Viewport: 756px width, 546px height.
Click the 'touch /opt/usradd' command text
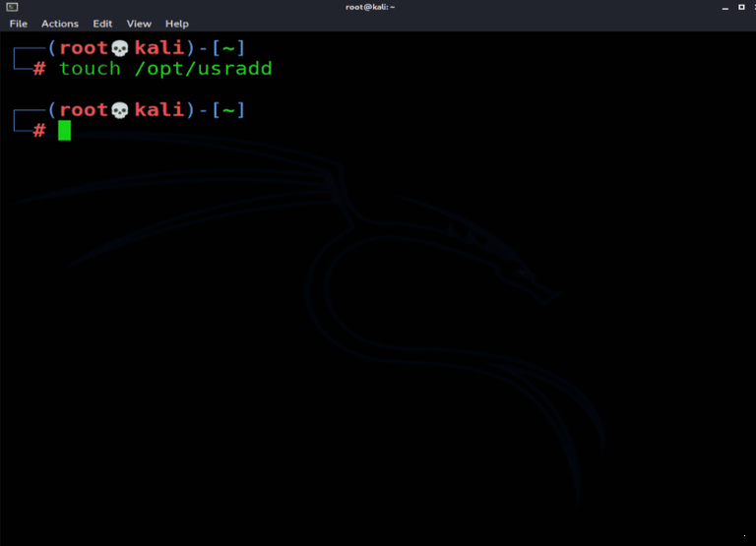(x=165, y=69)
